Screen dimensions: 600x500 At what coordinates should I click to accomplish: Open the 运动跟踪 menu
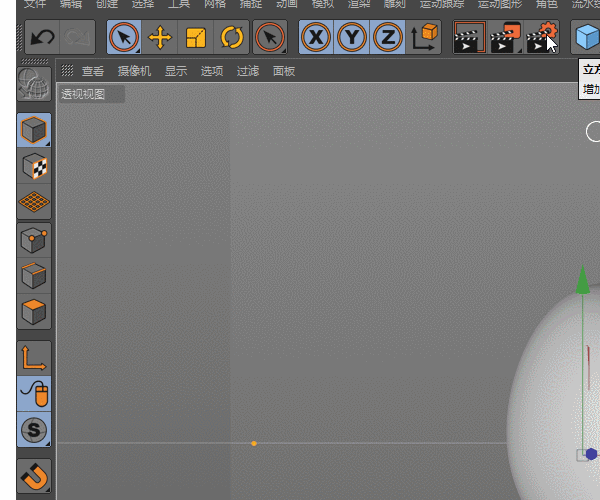click(442, 4)
